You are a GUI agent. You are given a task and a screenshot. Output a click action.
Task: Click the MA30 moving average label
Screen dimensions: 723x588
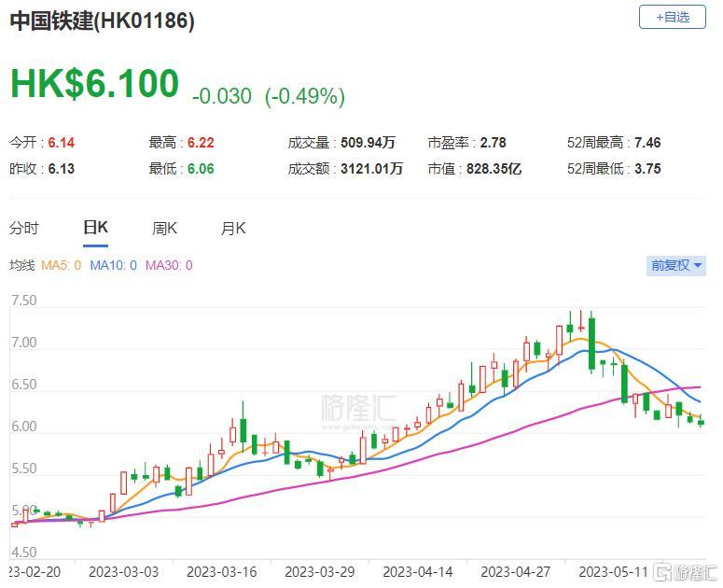169,265
